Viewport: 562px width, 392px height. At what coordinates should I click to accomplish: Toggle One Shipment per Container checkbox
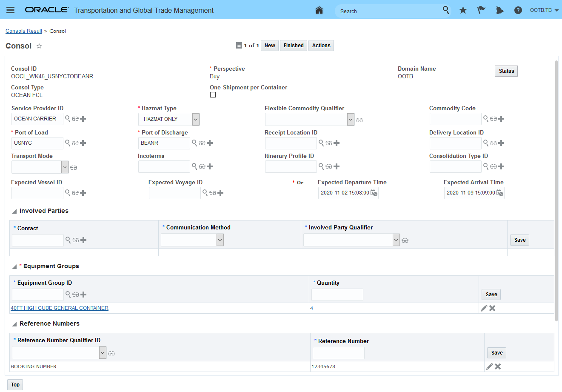pos(213,95)
